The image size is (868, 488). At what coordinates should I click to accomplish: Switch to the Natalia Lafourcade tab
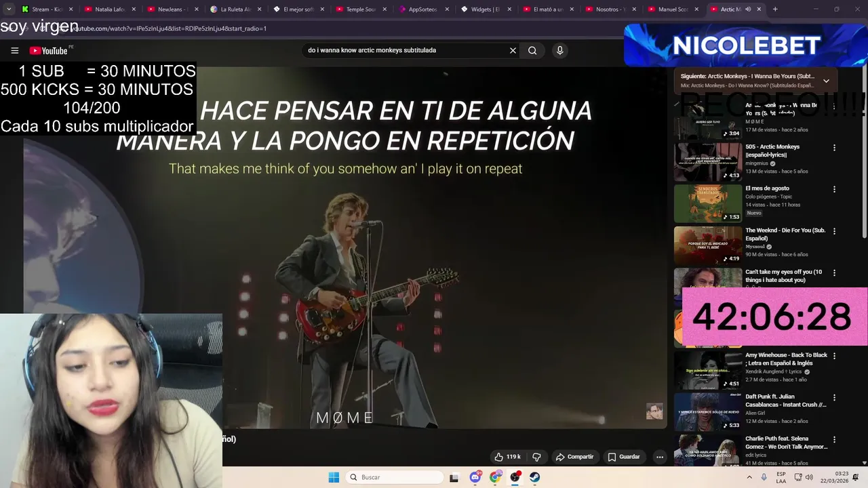[x=111, y=9]
